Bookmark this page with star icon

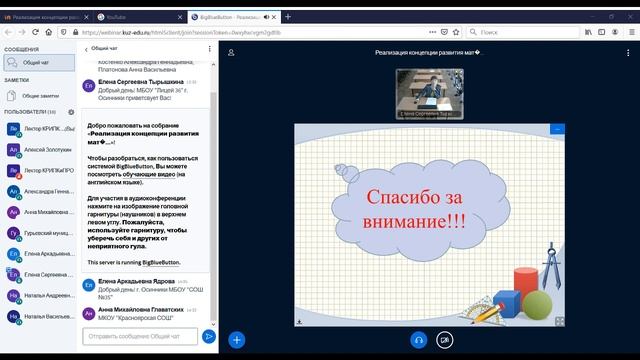456,32
